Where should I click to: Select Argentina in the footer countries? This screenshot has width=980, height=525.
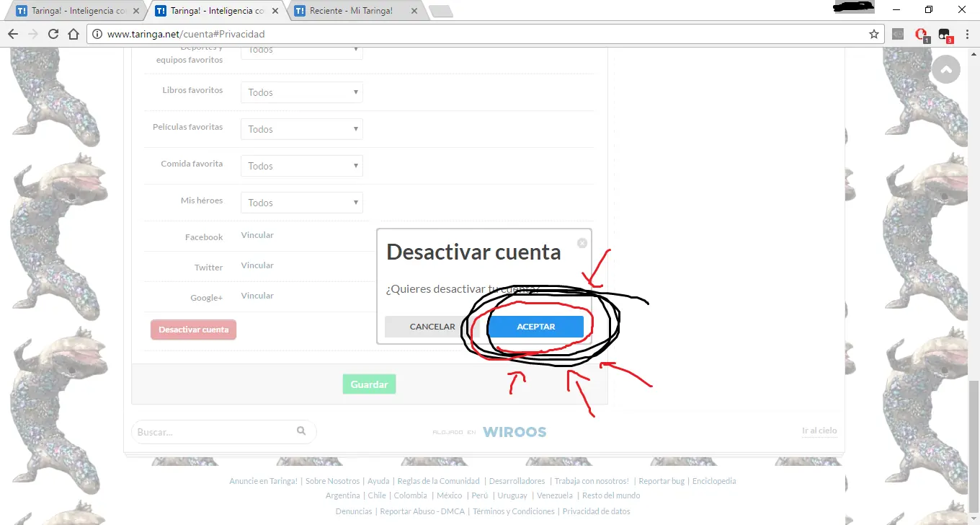tap(342, 495)
